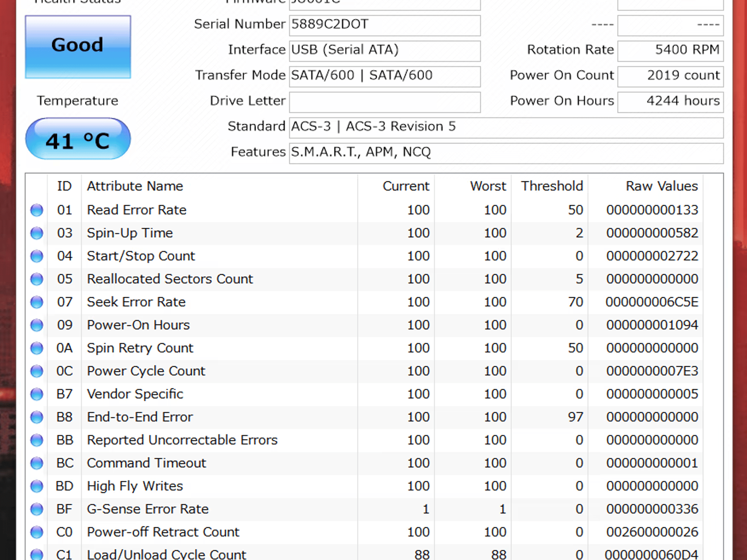Click status orb for Command Timeout row

coord(36,463)
